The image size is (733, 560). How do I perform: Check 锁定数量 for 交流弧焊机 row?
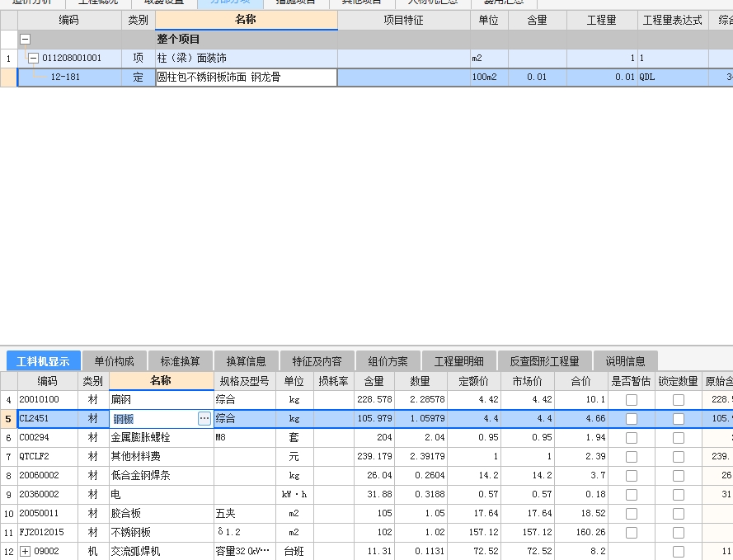(679, 552)
